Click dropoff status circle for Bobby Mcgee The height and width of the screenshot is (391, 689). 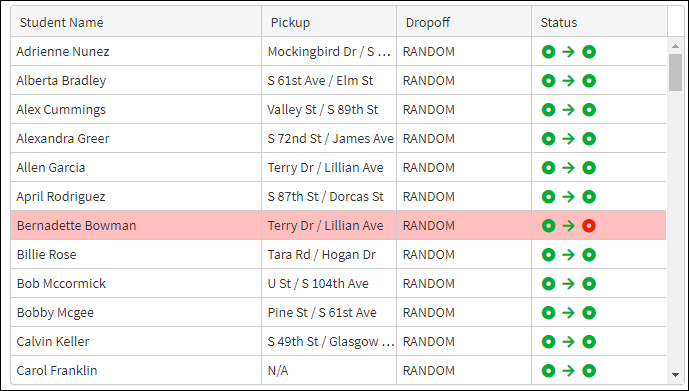coord(589,313)
